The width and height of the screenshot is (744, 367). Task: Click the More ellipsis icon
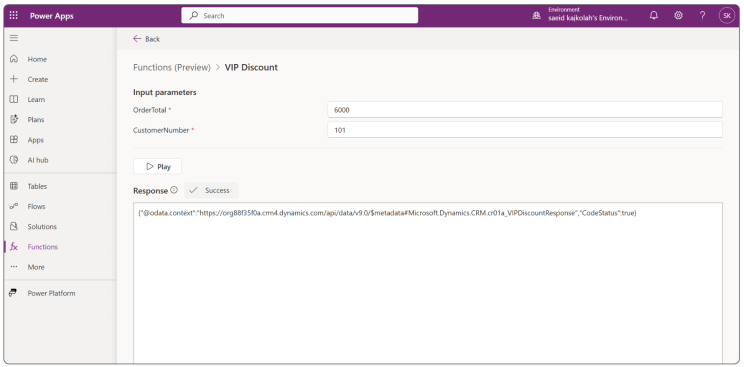click(14, 267)
